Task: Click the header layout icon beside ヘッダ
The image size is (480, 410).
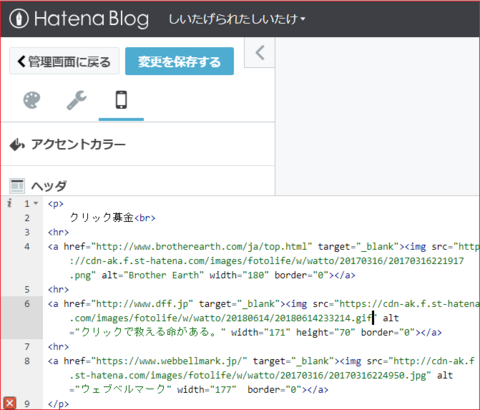Action: pyautogui.click(x=17, y=186)
